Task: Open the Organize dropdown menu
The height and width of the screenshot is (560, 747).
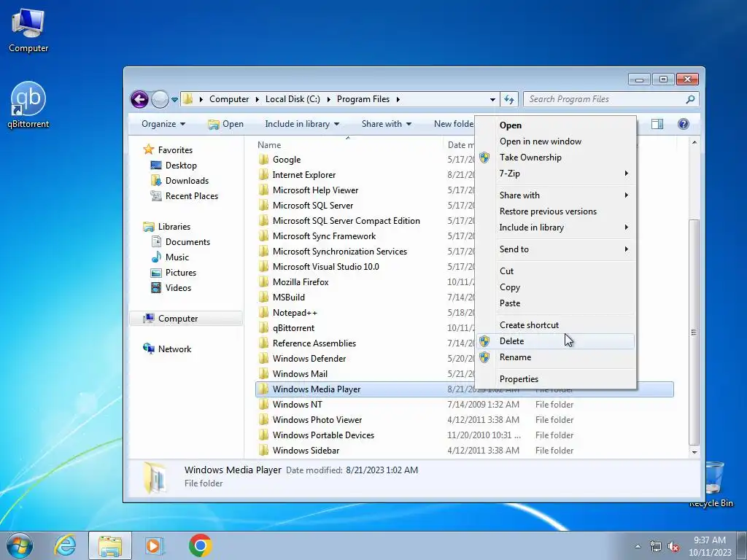Action: [x=163, y=124]
